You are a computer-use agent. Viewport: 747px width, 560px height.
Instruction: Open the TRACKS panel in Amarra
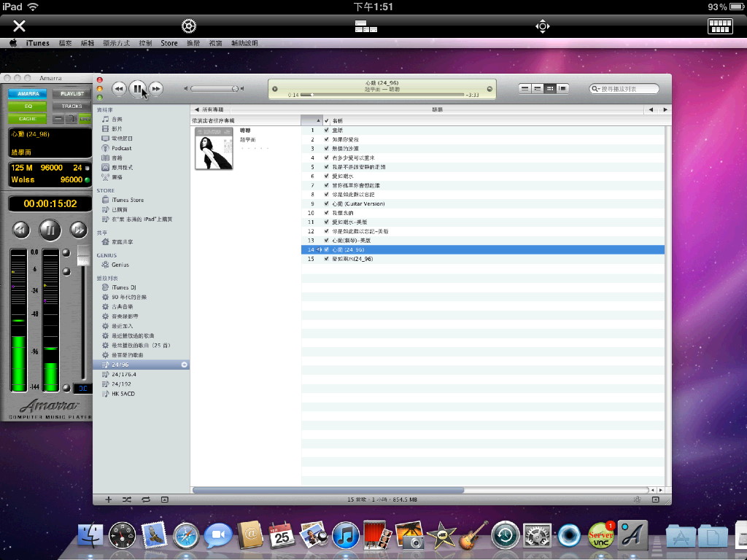(72, 106)
